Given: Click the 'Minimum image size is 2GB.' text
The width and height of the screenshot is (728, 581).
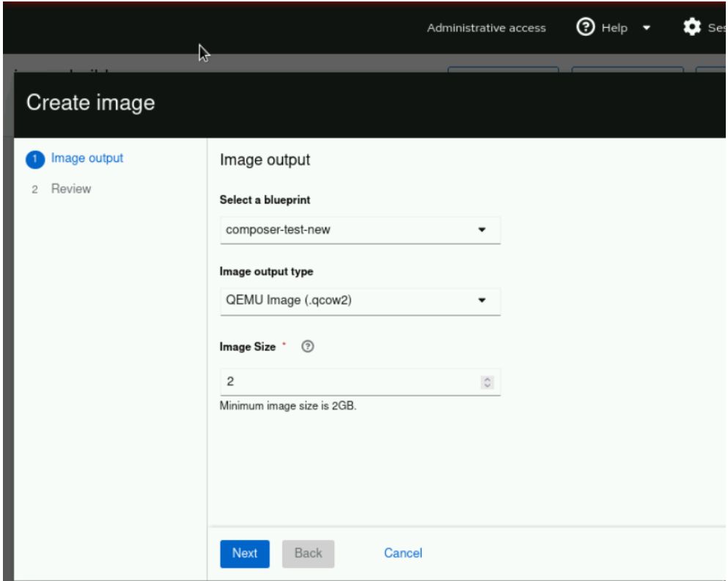Looking at the screenshot, I should coord(288,406).
